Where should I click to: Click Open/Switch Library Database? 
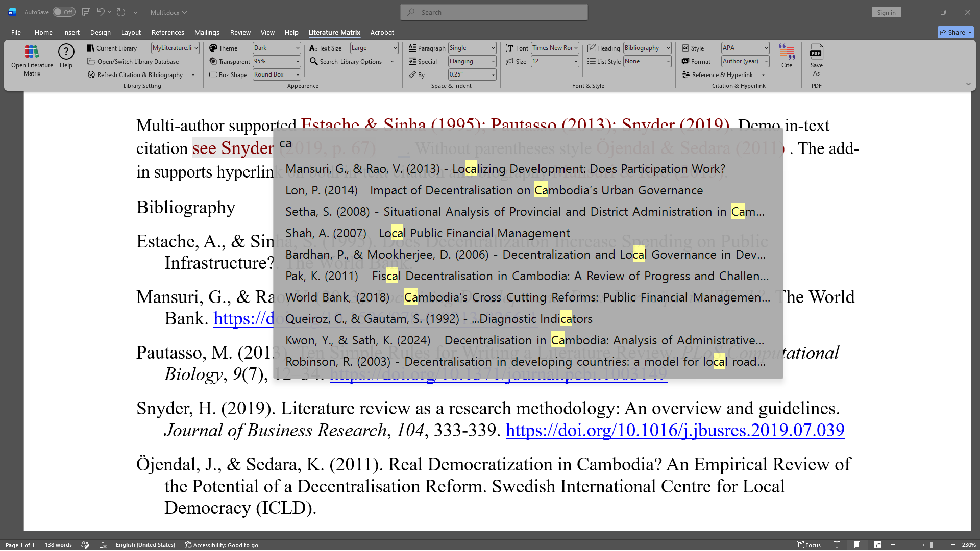(133, 62)
